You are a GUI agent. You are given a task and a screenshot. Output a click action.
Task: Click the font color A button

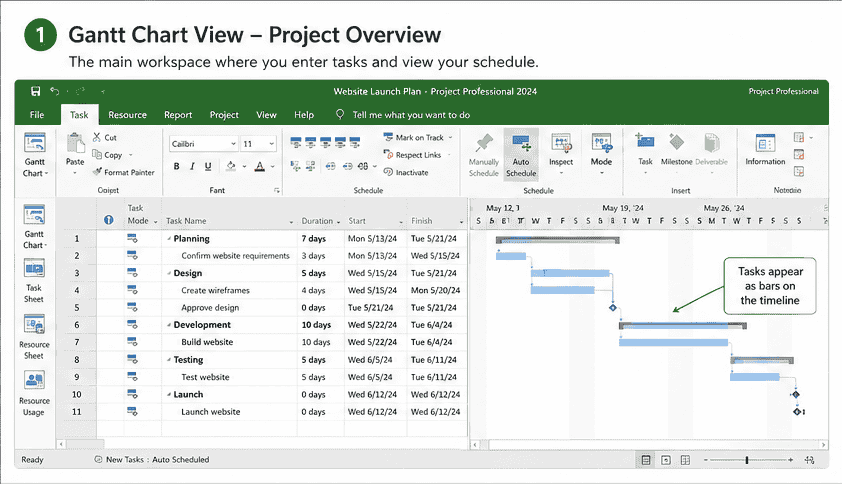click(x=260, y=167)
